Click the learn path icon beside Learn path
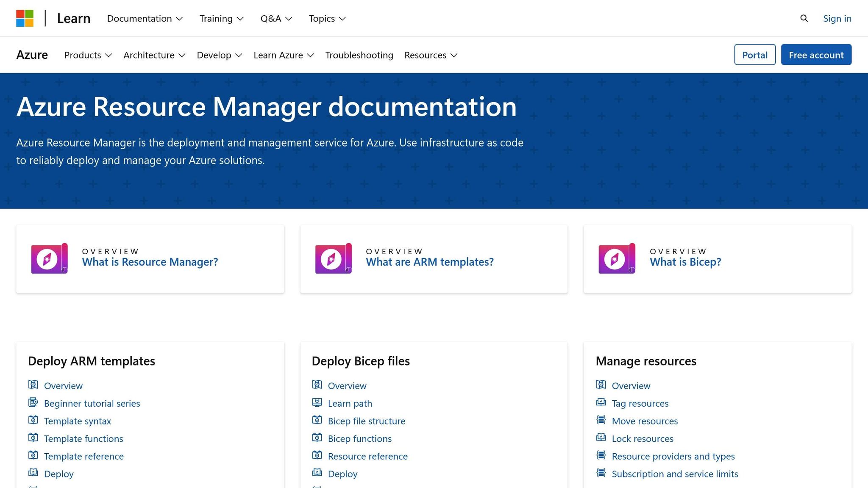This screenshot has width=868, height=488. (317, 402)
